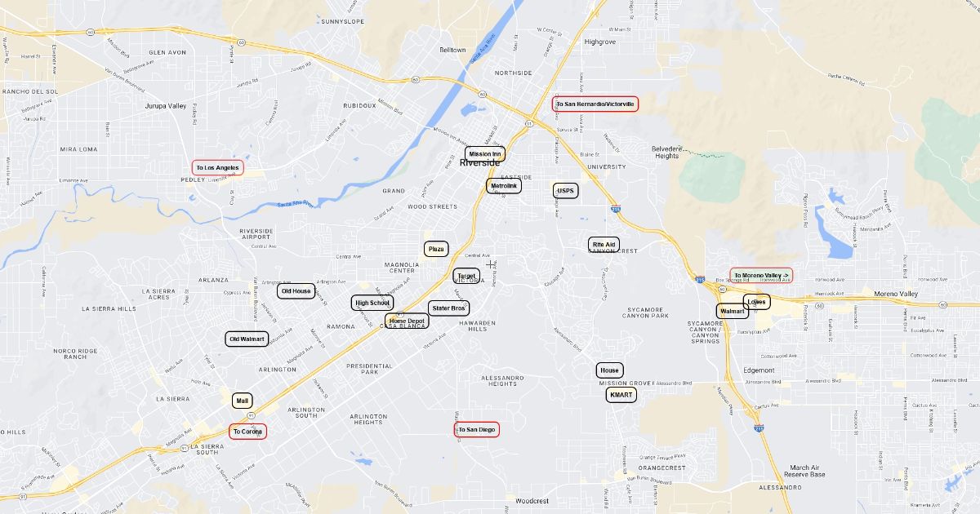Click the USPS location label

[566, 191]
